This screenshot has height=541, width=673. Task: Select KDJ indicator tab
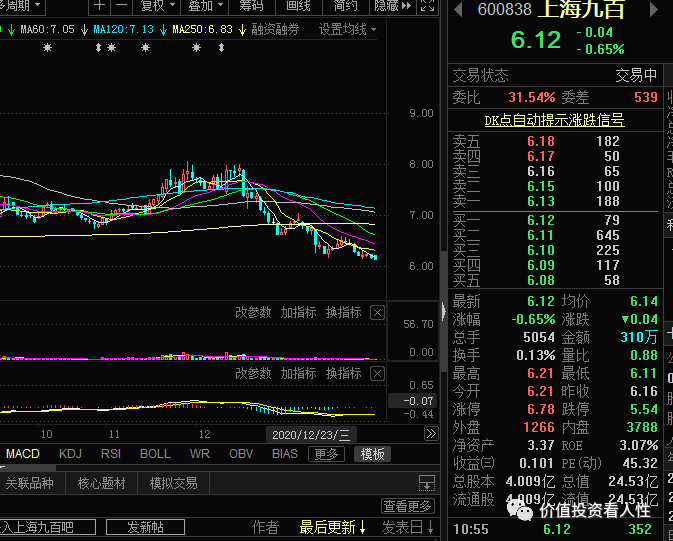(70, 454)
